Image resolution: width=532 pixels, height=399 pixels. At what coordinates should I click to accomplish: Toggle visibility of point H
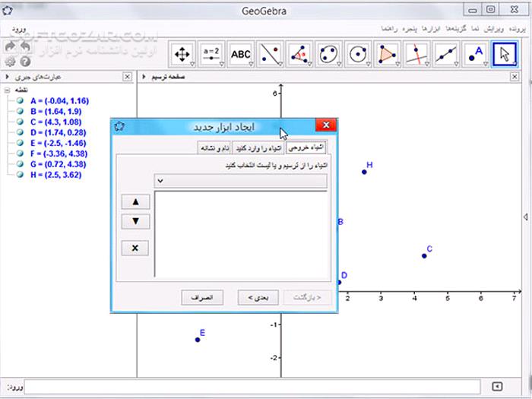click(x=20, y=175)
